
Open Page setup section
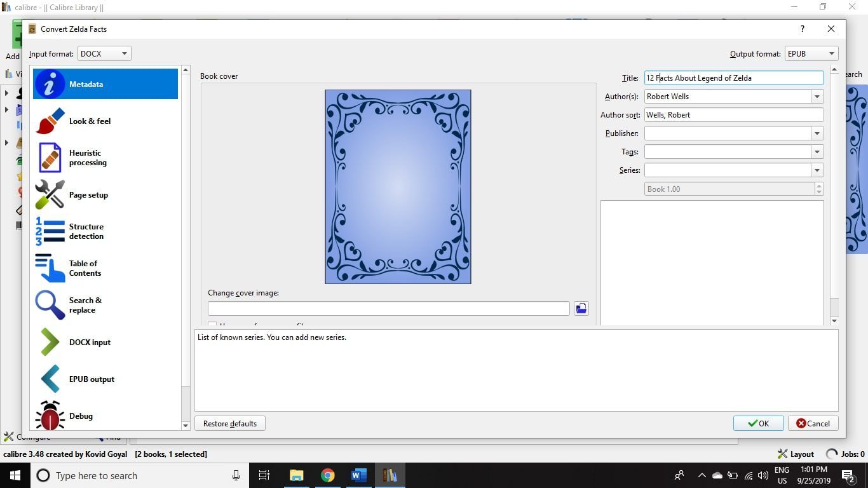[x=105, y=194]
